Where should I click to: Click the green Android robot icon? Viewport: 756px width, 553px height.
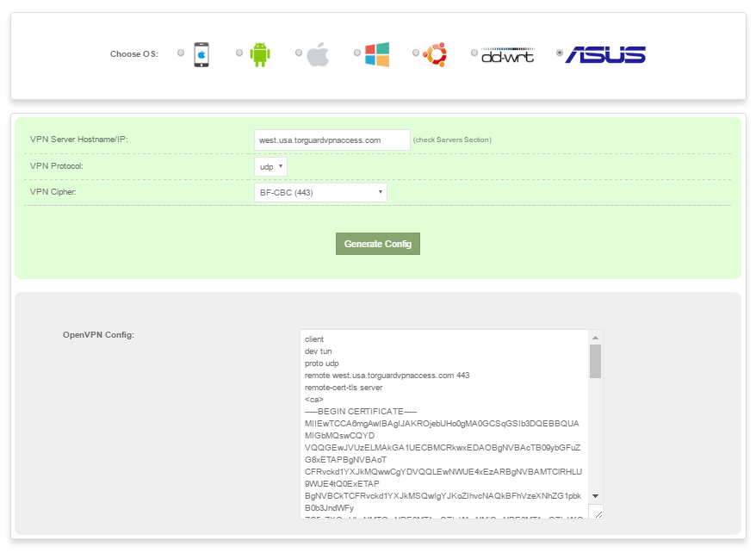tap(259, 54)
